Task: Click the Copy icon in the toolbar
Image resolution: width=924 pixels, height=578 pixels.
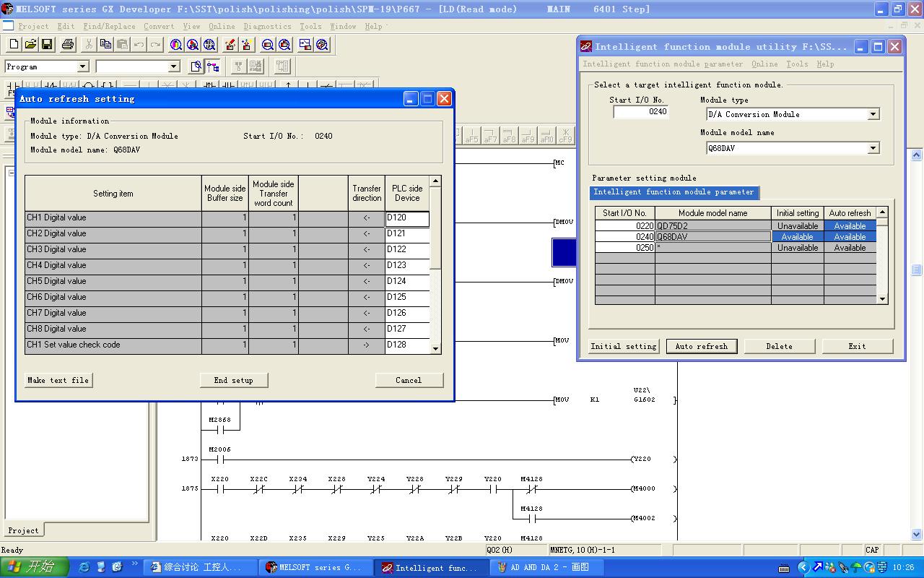Action: (x=105, y=45)
